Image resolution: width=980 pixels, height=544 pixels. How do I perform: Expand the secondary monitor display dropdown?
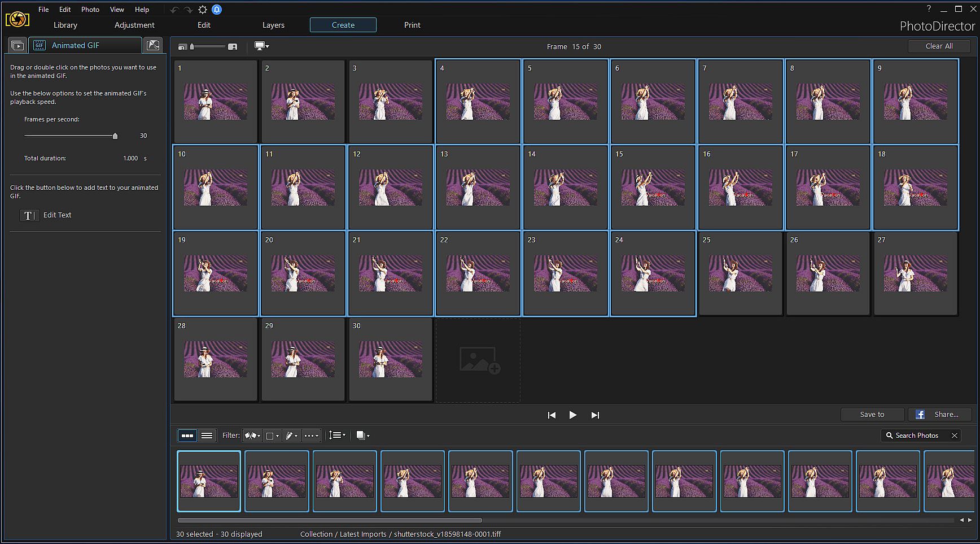[x=262, y=46]
